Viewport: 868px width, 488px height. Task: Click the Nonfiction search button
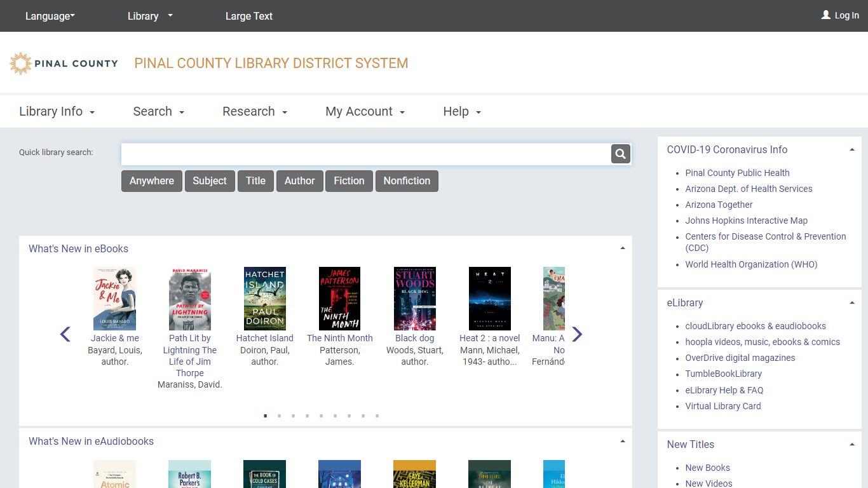click(407, 181)
